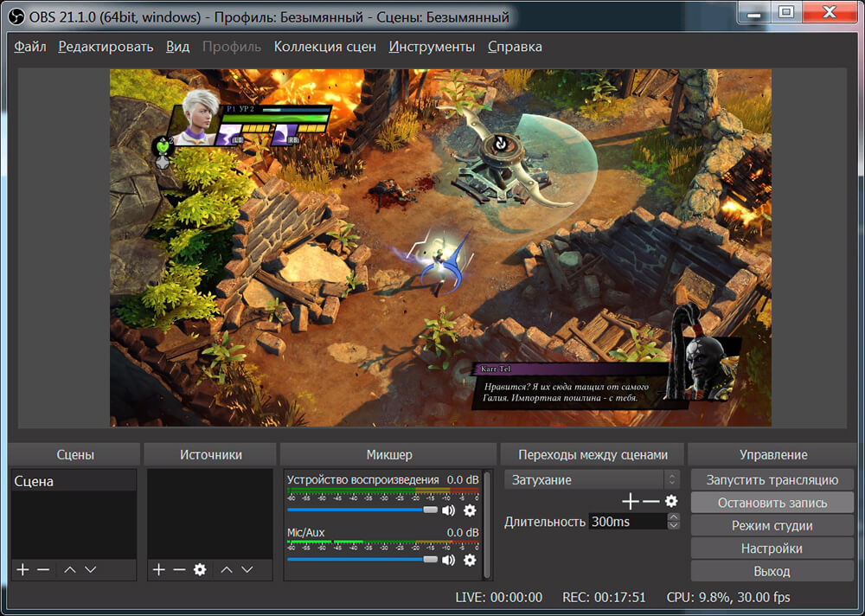The image size is (865, 616).
Task: Open the Коллекция сцен menu
Action: point(324,47)
